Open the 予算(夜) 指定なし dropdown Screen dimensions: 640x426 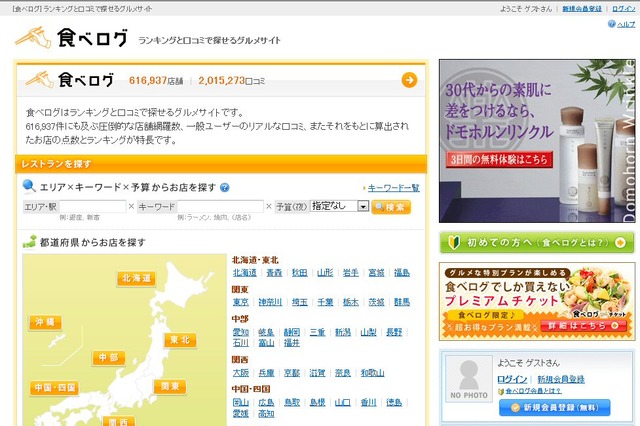point(340,206)
